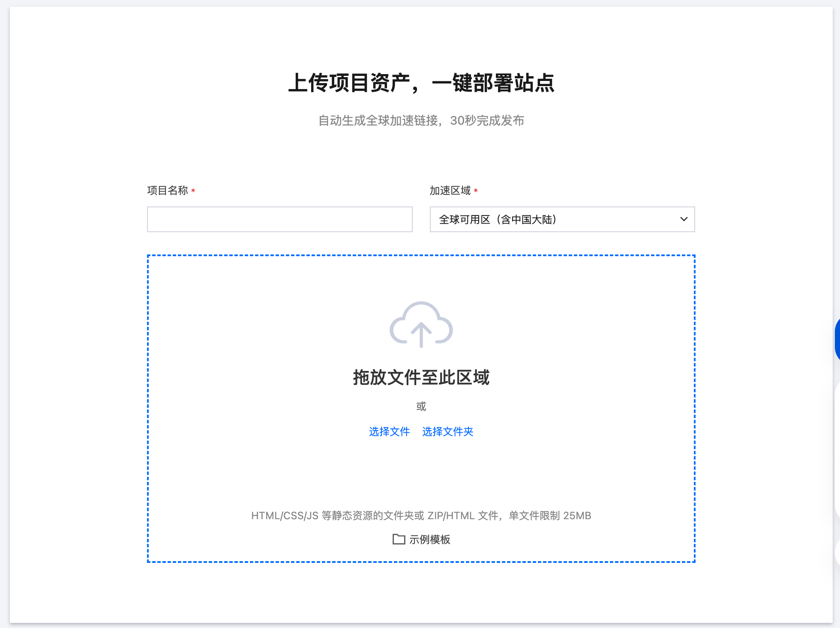Click the red asterisk next to 加速区域
This screenshot has width=840, height=628.
click(476, 191)
